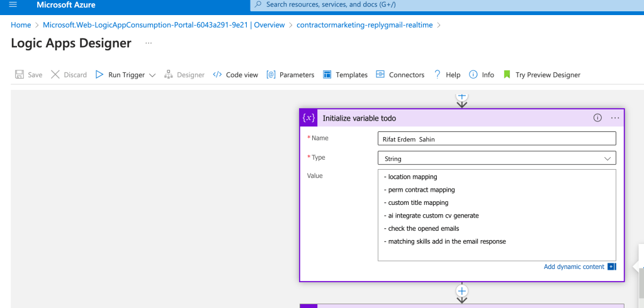
Task: Click the "- perm contract mapping" line
Action: (x=419, y=190)
